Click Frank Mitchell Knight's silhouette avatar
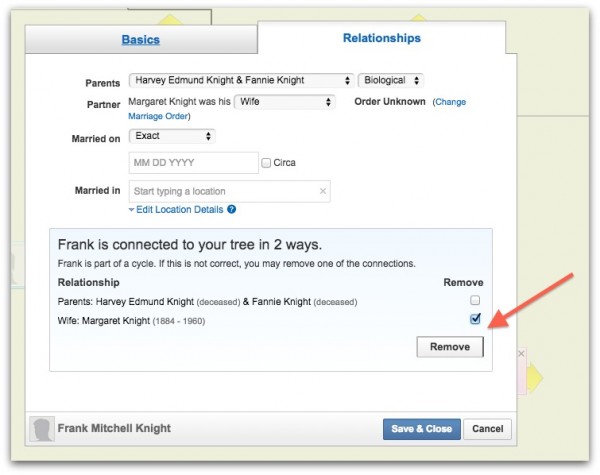 pos(42,429)
